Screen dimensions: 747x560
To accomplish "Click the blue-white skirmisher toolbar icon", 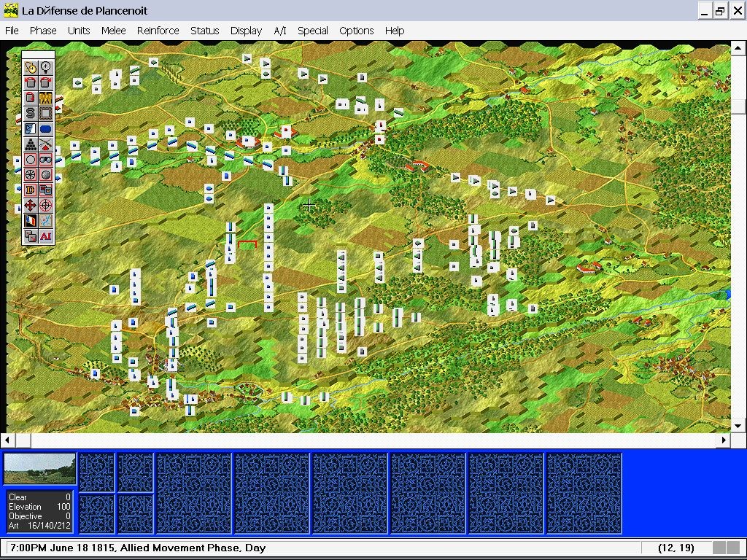I will [x=31, y=128].
